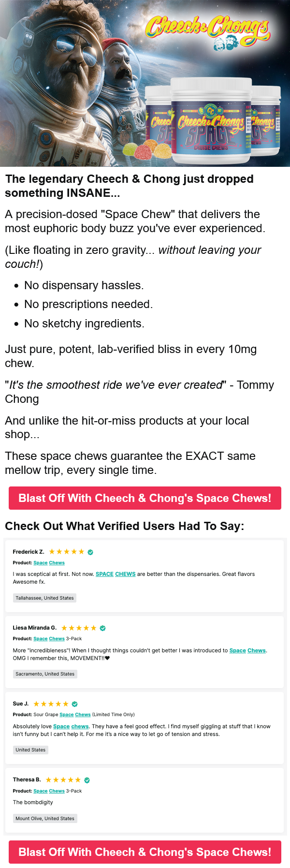Follow the uppercase SPACE CHEWS link in Frederick's review

(x=116, y=574)
